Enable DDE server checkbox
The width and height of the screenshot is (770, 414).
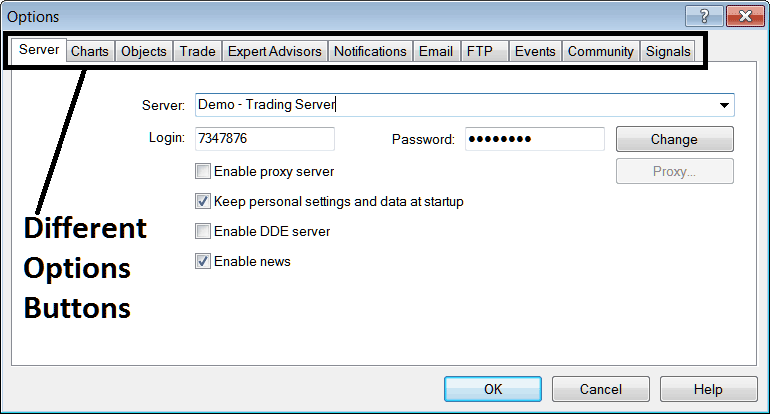[204, 231]
